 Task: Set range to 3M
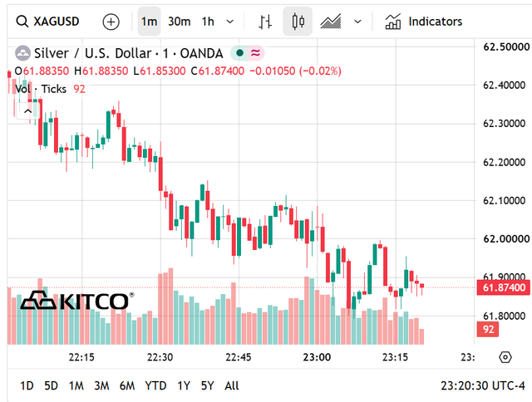click(x=101, y=385)
